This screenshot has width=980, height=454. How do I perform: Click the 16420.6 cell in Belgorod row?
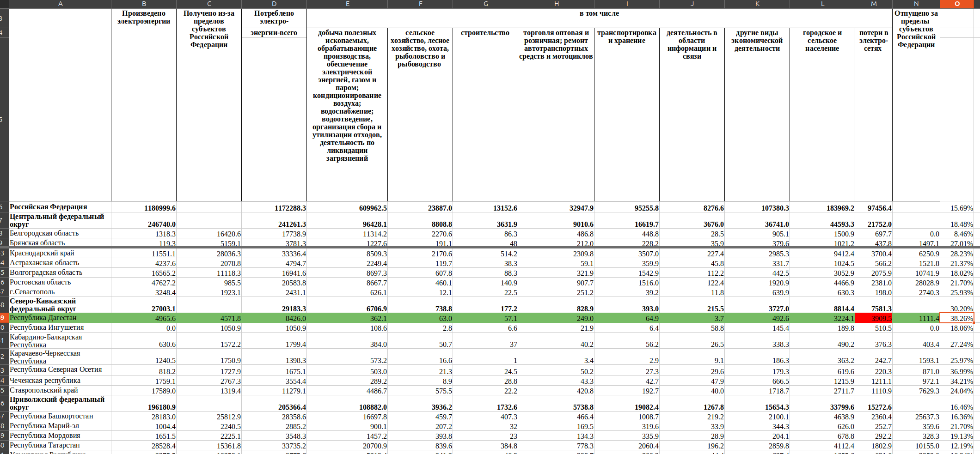pos(209,234)
